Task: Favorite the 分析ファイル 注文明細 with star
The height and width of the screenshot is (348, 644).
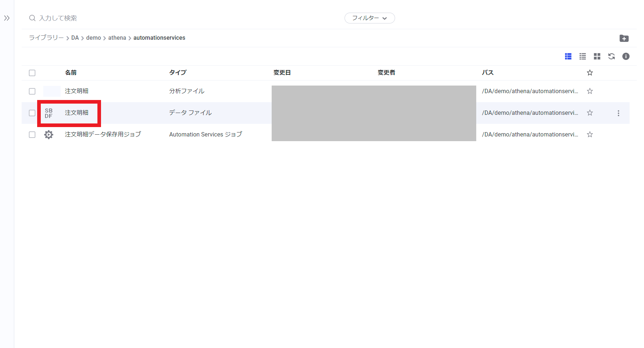Action: (x=590, y=91)
